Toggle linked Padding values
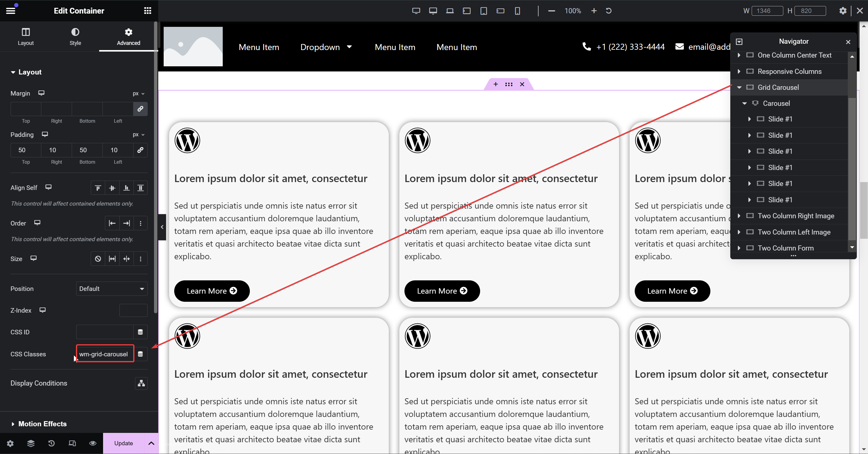This screenshot has height=454, width=868. tap(140, 150)
